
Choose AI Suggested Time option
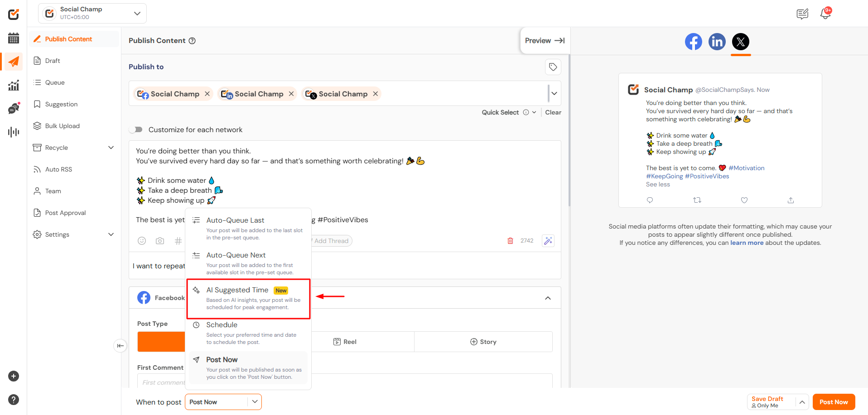(x=248, y=298)
